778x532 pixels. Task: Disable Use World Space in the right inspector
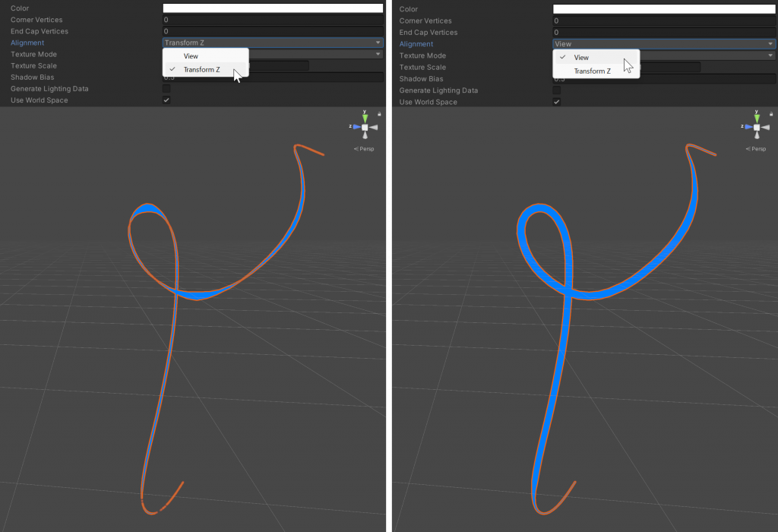pyautogui.click(x=556, y=101)
